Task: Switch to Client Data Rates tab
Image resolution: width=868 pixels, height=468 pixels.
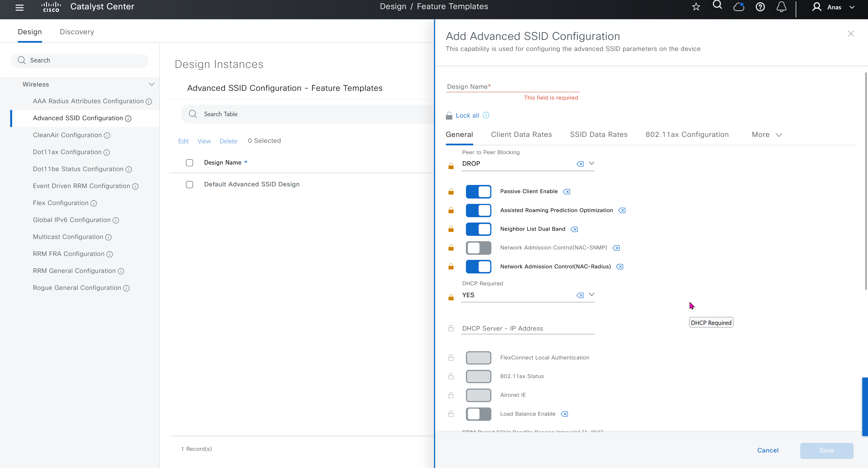Action: click(521, 135)
